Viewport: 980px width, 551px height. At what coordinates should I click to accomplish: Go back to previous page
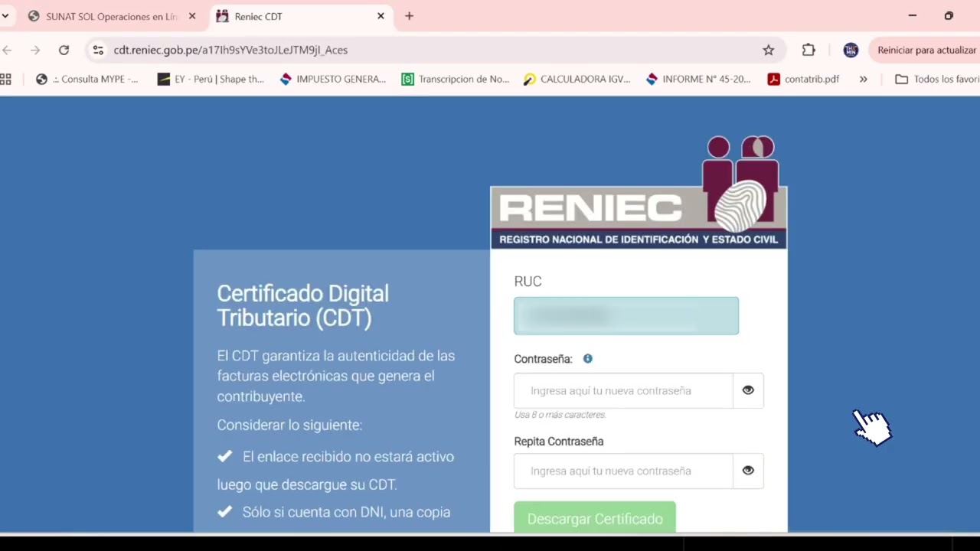(8, 50)
